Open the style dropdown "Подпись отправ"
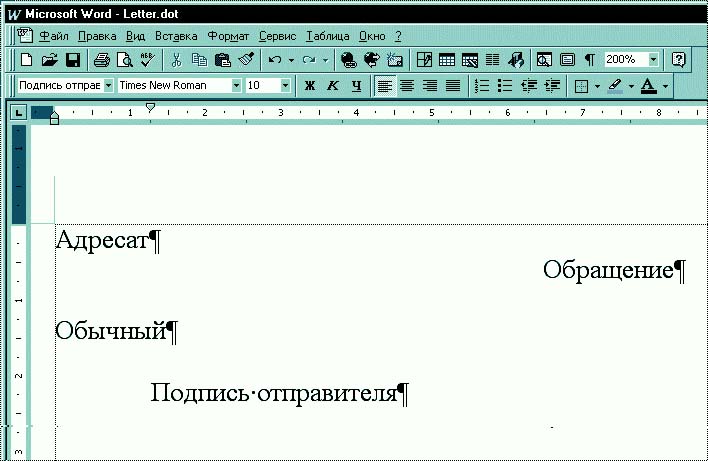708x461 pixels. [108, 86]
